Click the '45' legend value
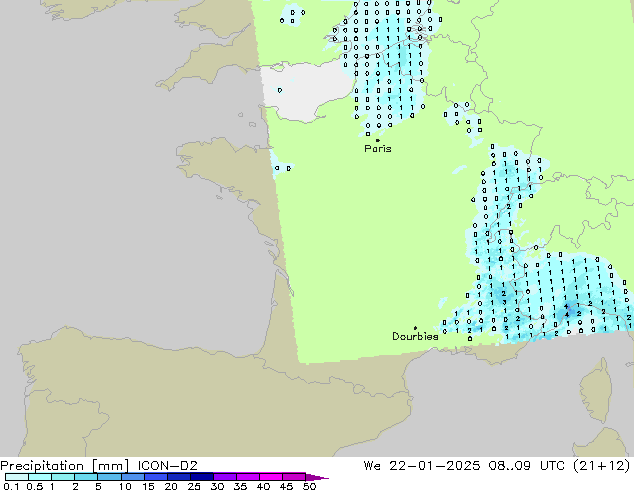This screenshot has height=490, width=634. [x=286, y=486]
